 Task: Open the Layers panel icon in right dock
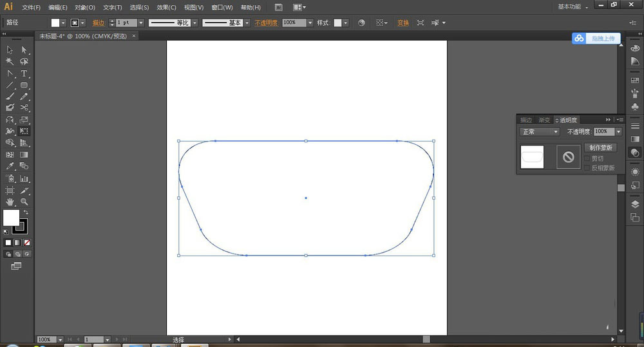click(635, 204)
